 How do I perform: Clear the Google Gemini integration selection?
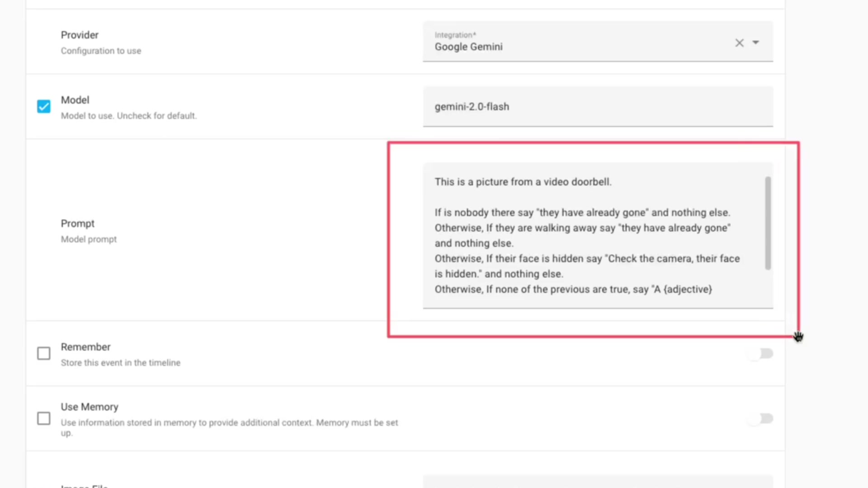(739, 43)
